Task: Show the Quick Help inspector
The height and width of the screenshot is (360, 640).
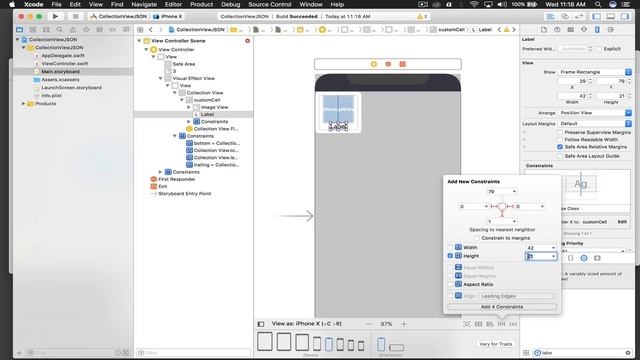Action: (557, 30)
